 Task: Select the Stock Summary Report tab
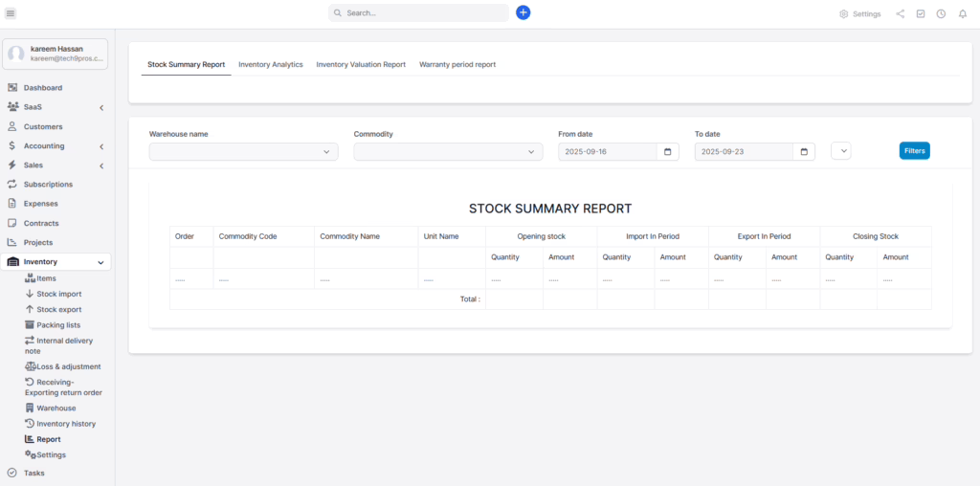(x=187, y=64)
